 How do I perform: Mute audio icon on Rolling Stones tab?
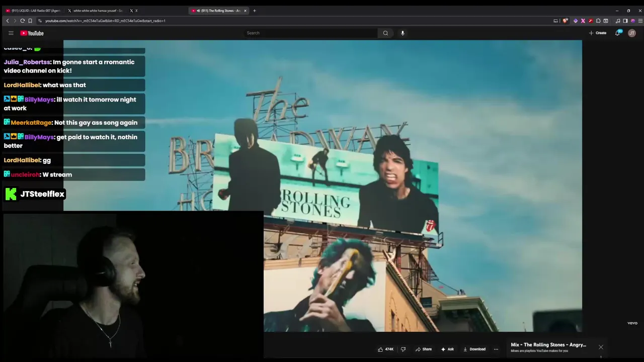[x=199, y=11]
